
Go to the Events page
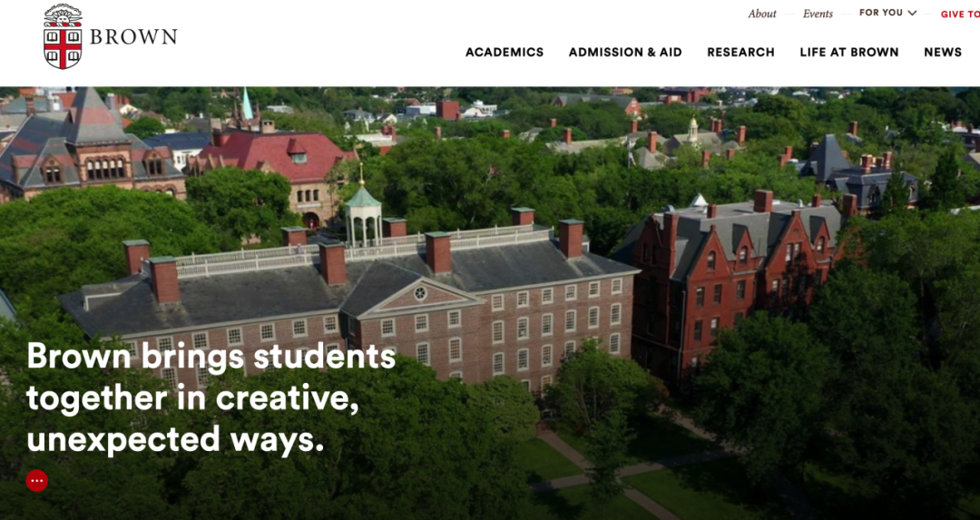[818, 14]
